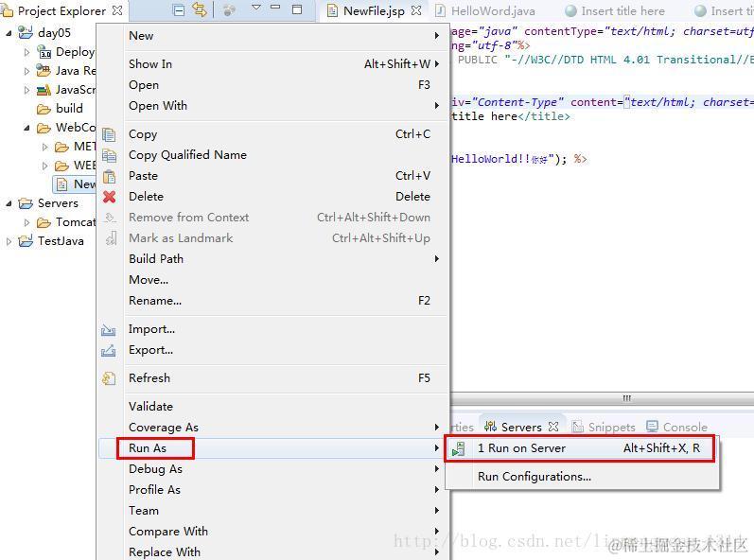This screenshot has width=754, height=560.
Task: Switch to the Snippets view tab
Action: (604, 427)
